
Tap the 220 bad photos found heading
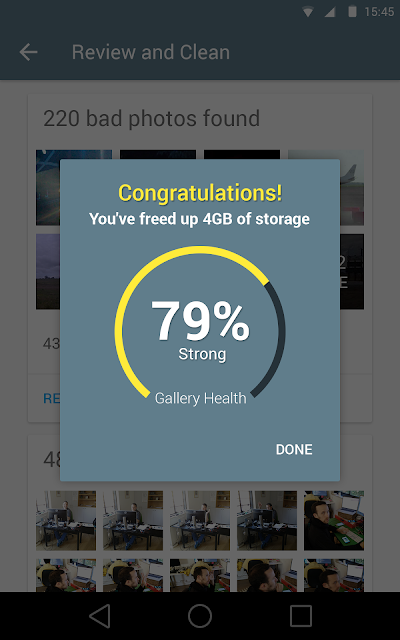[151, 118]
